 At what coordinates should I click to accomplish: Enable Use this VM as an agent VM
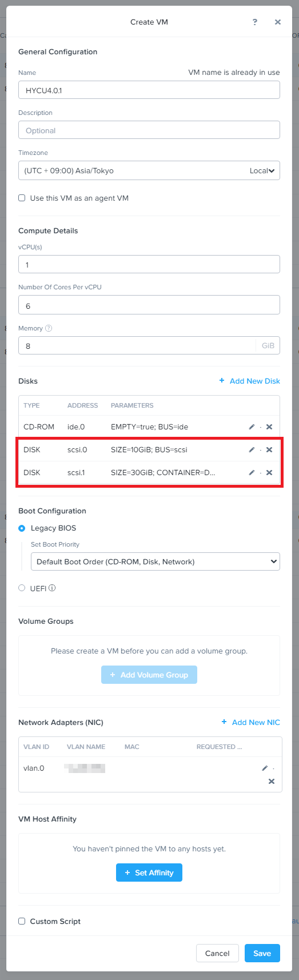tap(22, 198)
